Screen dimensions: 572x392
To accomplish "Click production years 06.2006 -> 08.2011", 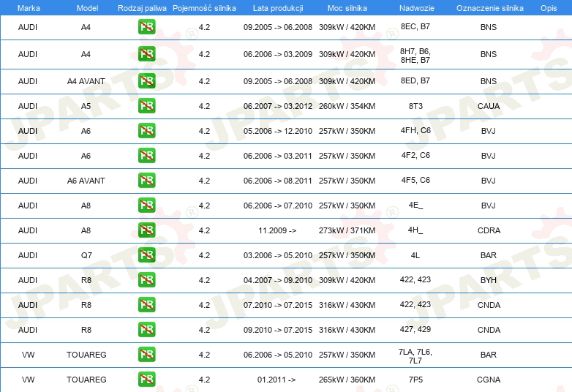I will pos(278,181).
